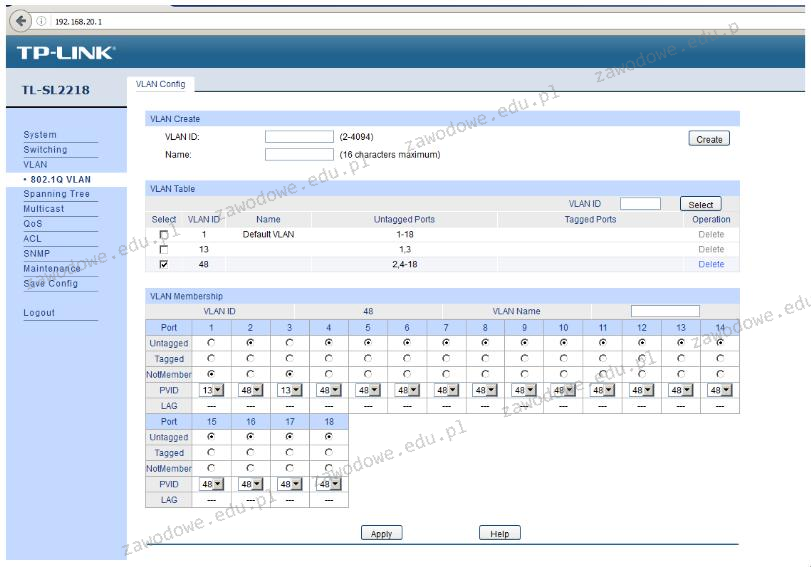The height and width of the screenshot is (567, 811).
Task: Click the 'Default VLAN' name cell
Action: coord(268,234)
